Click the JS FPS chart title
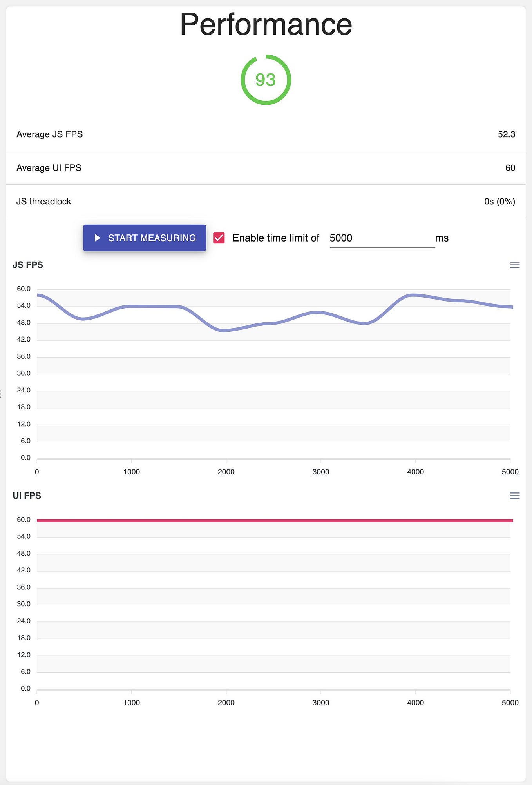This screenshot has width=532, height=785. [28, 265]
